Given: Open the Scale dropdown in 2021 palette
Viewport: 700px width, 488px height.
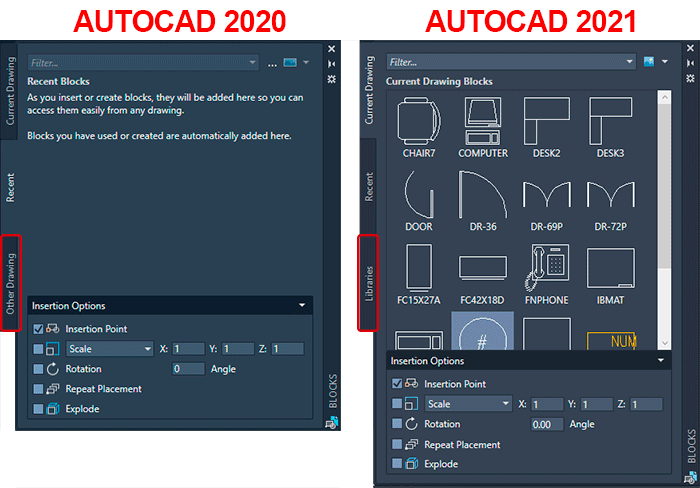Looking at the screenshot, I should point(468,404).
